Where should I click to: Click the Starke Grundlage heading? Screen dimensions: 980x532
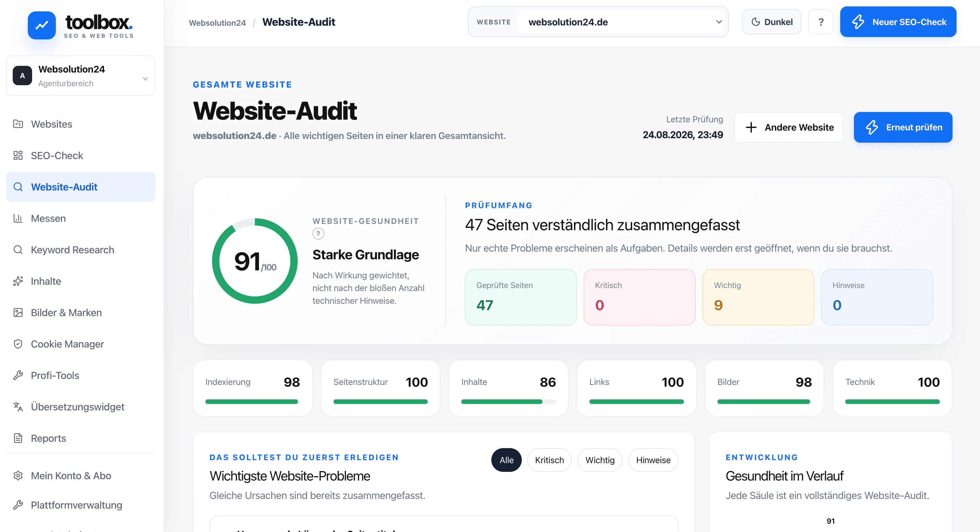point(366,255)
